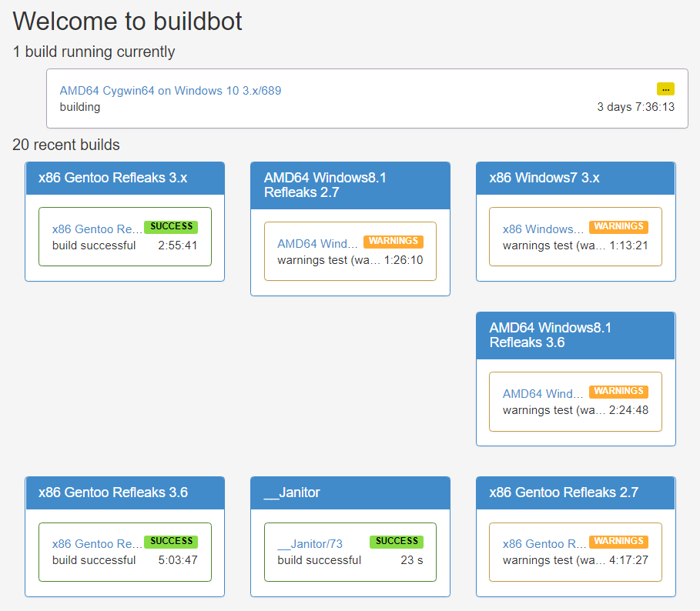Open the x86 Gentoo R... build link
Viewport: 700px width, 611px height.
pyautogui.click(x=544, y=543)
